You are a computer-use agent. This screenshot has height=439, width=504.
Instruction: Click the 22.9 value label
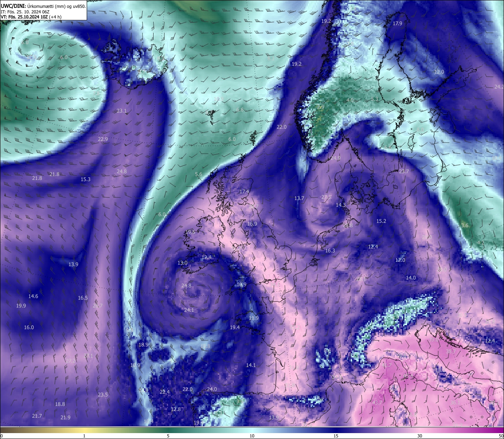103,139
